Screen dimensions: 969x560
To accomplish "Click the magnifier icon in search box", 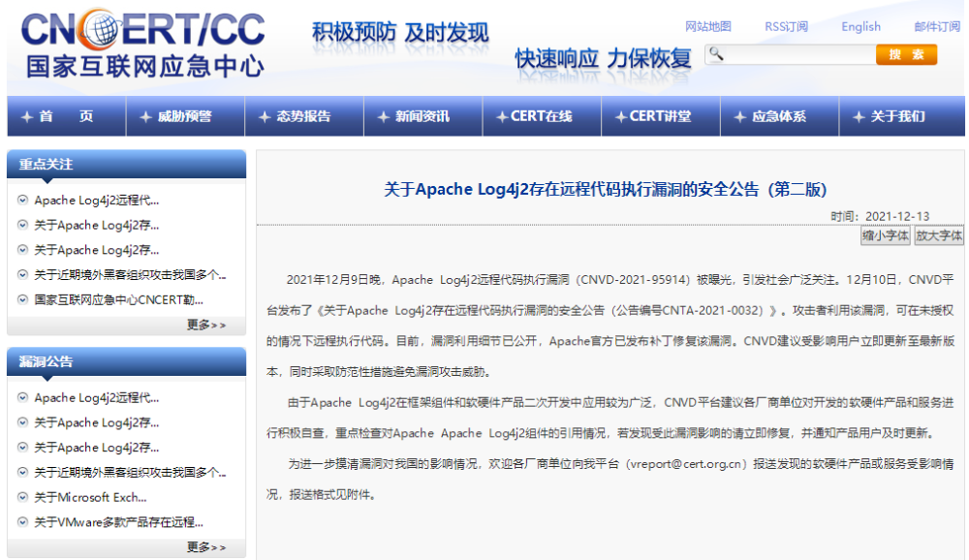I will pyautogui.click(x=716, y=54).
